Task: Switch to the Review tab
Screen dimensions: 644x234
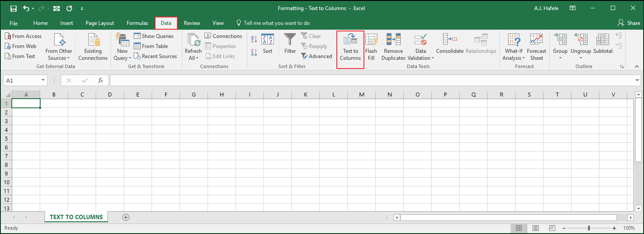Action: (192, 23)
